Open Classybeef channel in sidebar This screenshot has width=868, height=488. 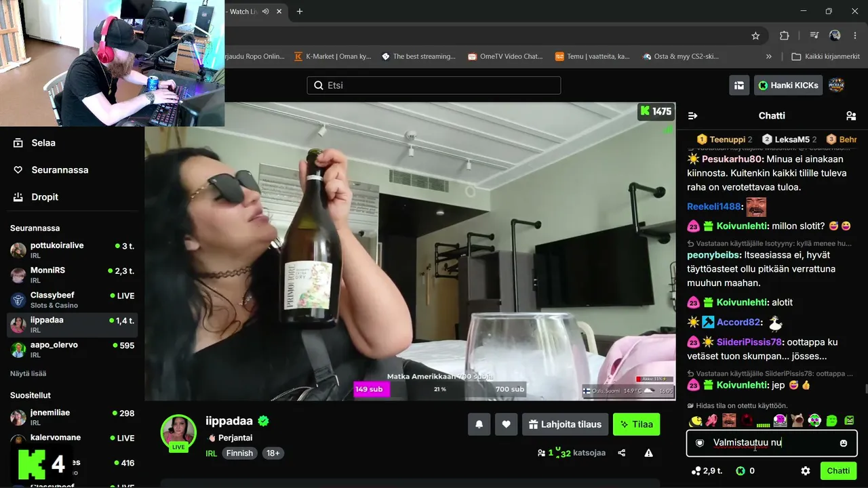coord(72,300)
